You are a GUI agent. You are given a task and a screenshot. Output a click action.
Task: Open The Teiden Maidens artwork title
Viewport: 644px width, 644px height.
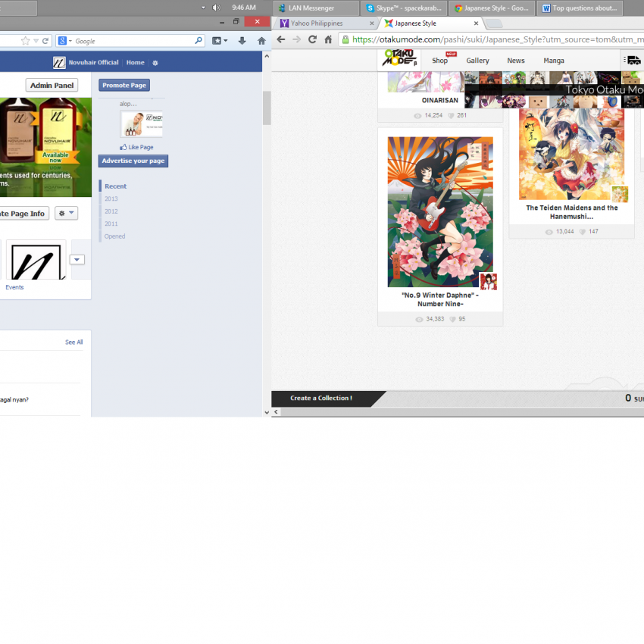point(572,212)
